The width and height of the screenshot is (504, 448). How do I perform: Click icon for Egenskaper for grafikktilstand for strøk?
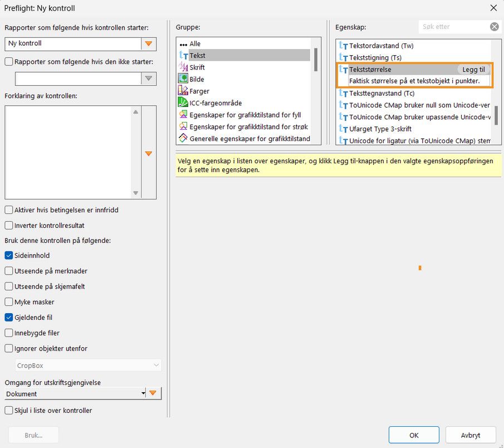(183, 126)
